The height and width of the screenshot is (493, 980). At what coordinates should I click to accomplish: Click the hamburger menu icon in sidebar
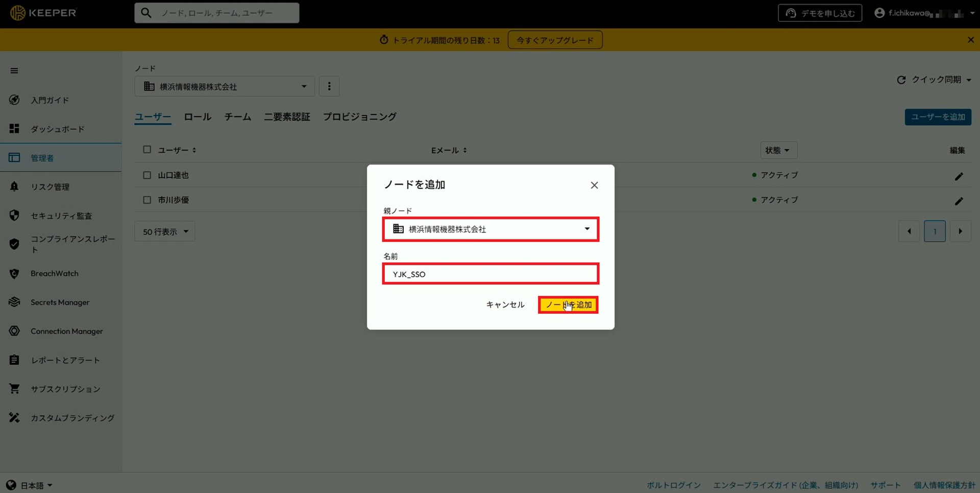click(14, 71)
